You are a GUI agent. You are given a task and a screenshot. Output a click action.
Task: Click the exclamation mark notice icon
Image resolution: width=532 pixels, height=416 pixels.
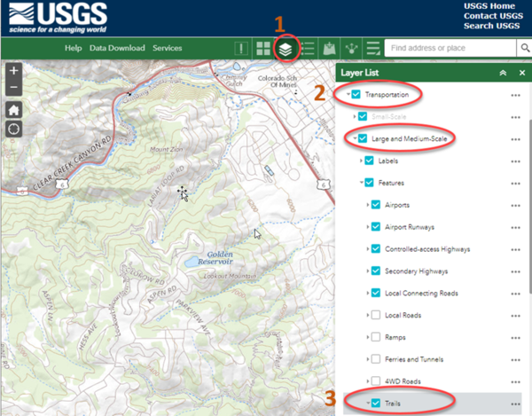pos(239,48)
